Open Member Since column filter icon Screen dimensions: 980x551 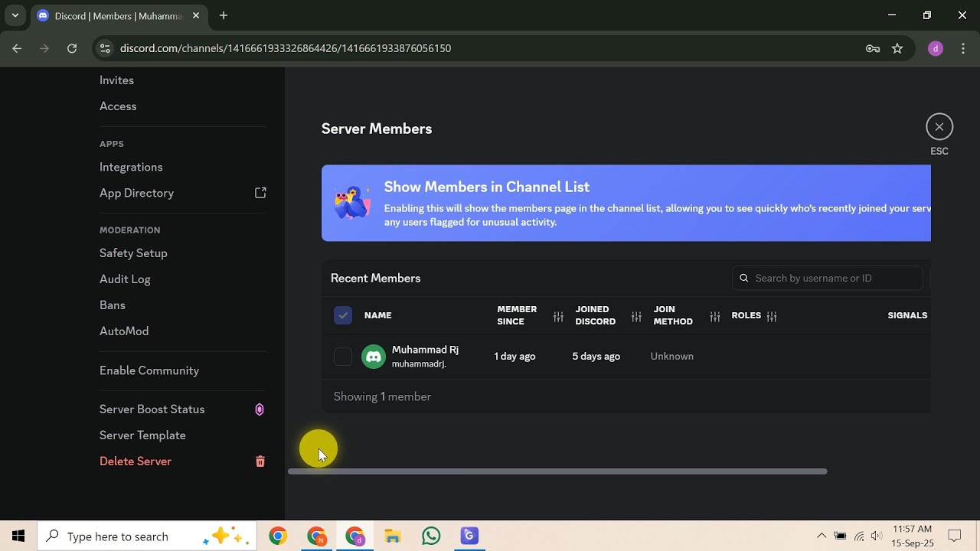point(558,316)
